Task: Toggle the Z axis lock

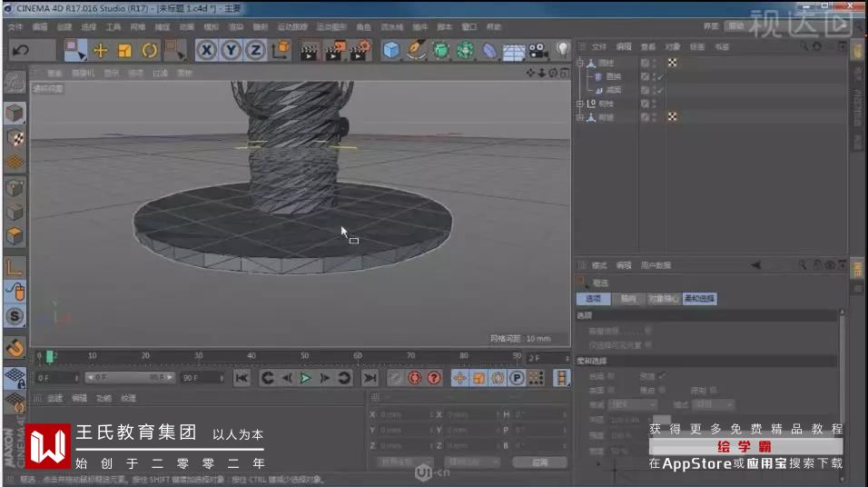Action: click(x=255, y=50)
